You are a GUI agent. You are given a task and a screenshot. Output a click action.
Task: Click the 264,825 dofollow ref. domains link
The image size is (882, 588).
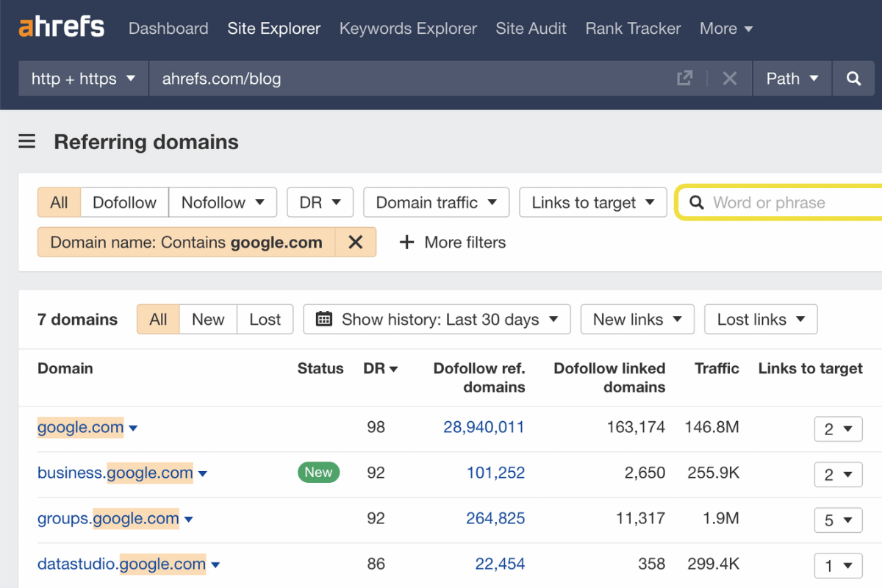click(495, 518)
